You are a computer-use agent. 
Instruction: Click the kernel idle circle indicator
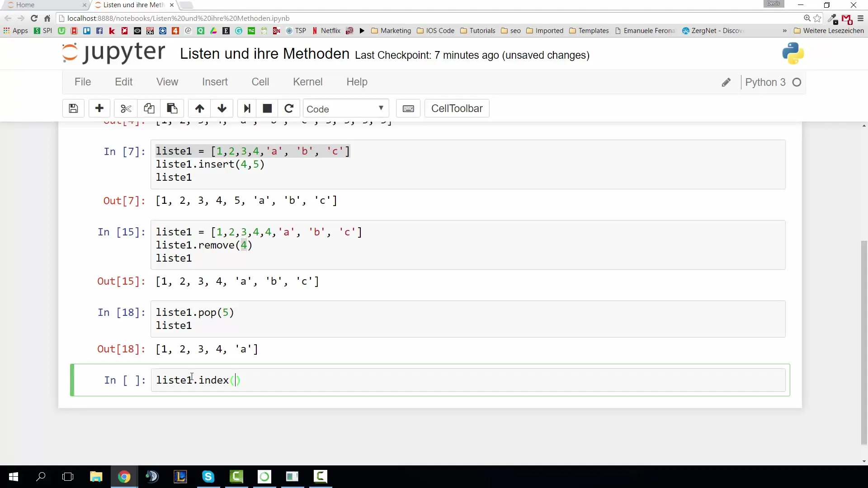(x=797, y=82)
